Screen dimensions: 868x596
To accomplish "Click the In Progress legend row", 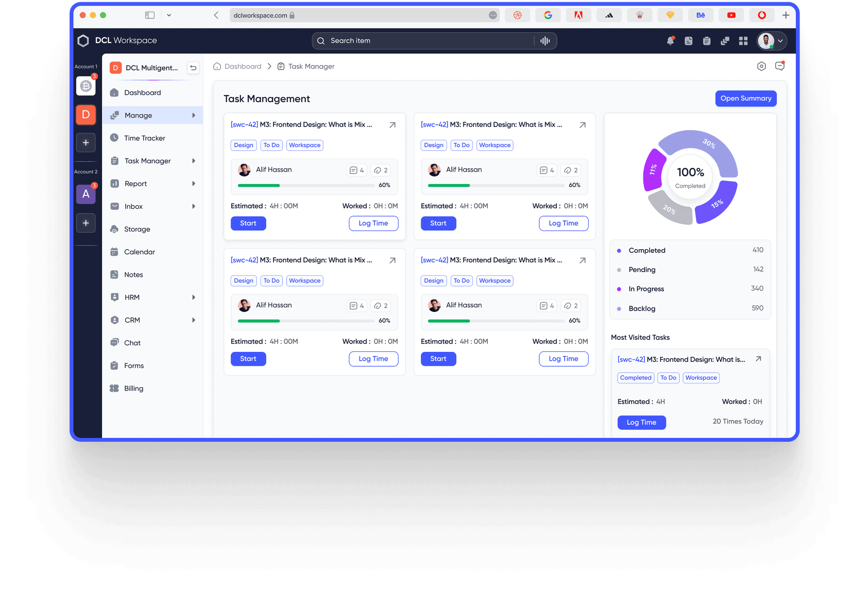I will 690,289.
